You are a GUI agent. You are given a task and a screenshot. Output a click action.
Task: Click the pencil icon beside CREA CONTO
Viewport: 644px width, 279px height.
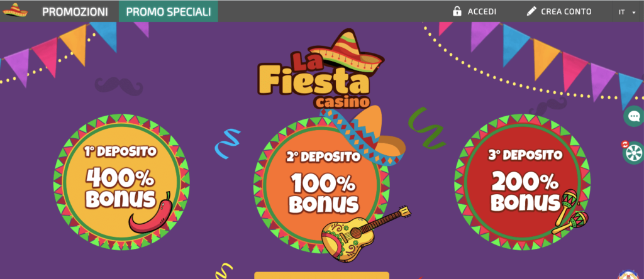click(x=531, y=11)
